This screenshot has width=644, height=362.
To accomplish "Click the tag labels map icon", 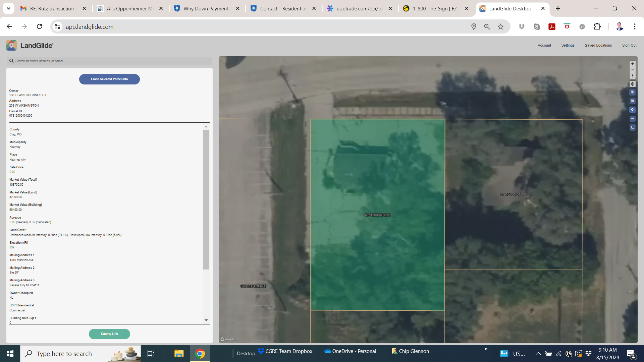I will point(632,92).
